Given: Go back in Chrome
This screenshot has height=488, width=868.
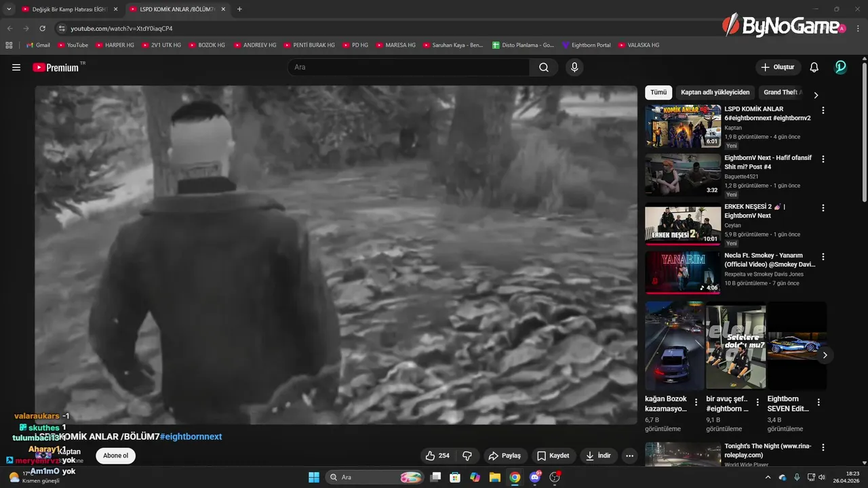Looking at the screenshot, I should 9,28.
